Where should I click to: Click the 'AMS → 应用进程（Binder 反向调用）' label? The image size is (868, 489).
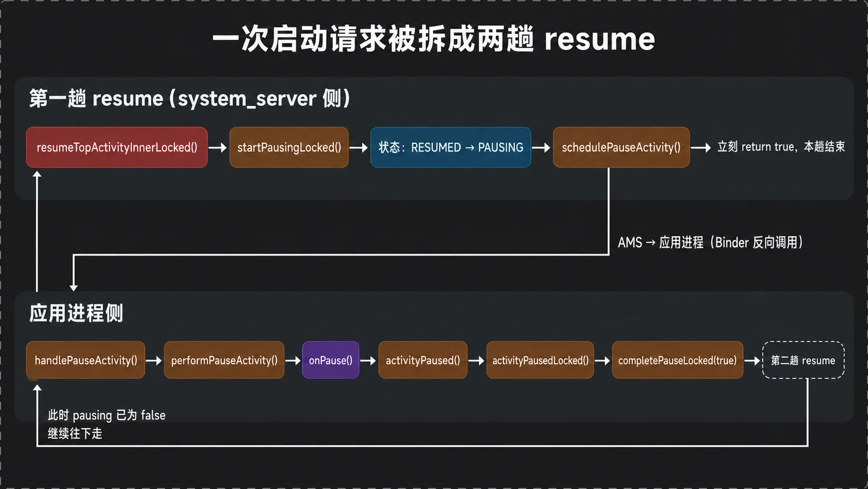point(711,243)
